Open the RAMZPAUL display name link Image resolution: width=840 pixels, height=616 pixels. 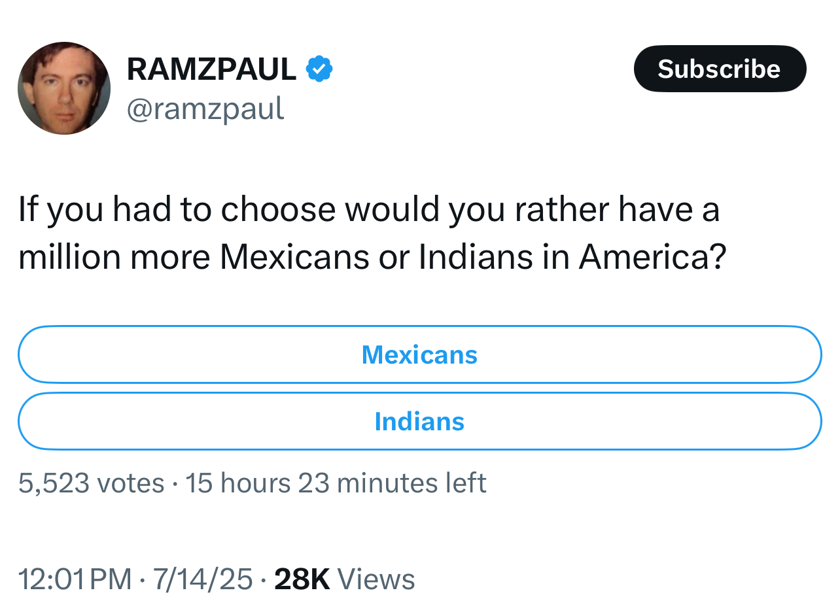pyautogui.click(x=211, y=69)
